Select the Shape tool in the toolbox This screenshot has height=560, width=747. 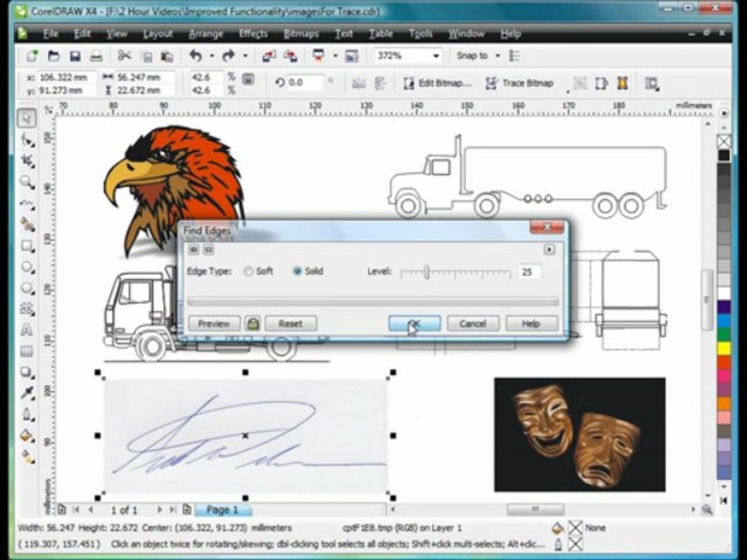(27, 139)
